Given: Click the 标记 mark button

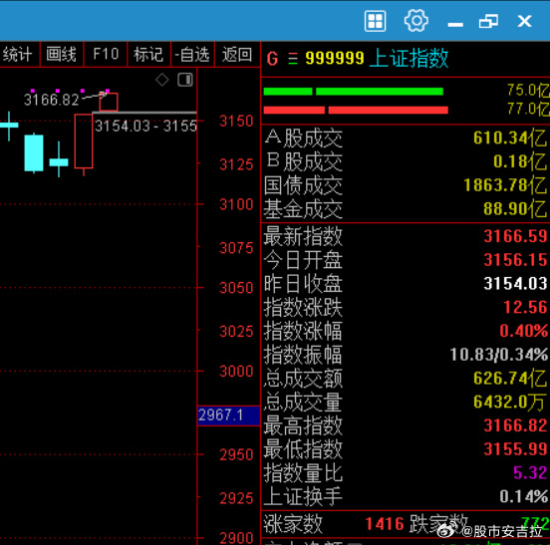Looking at the screenshot, I should tap(149, 55).
